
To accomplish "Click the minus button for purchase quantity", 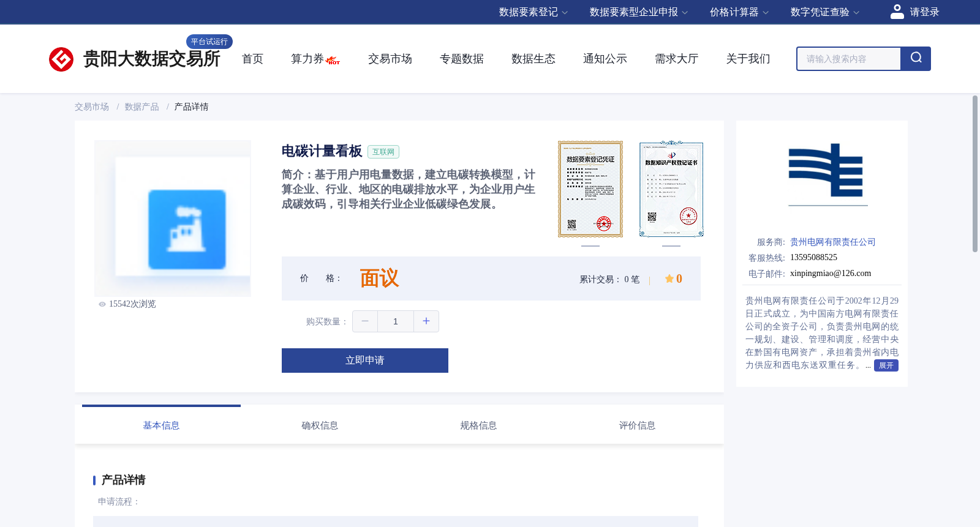I will pos(365,321).
